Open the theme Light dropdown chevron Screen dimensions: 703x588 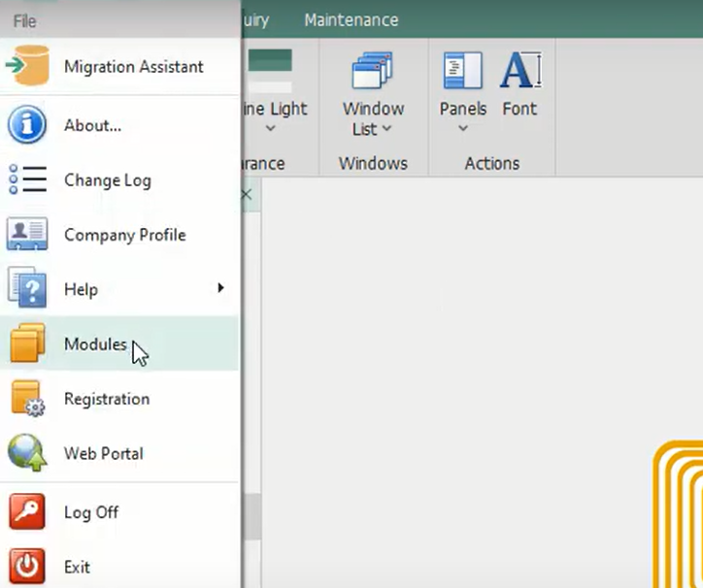(270, 129)
